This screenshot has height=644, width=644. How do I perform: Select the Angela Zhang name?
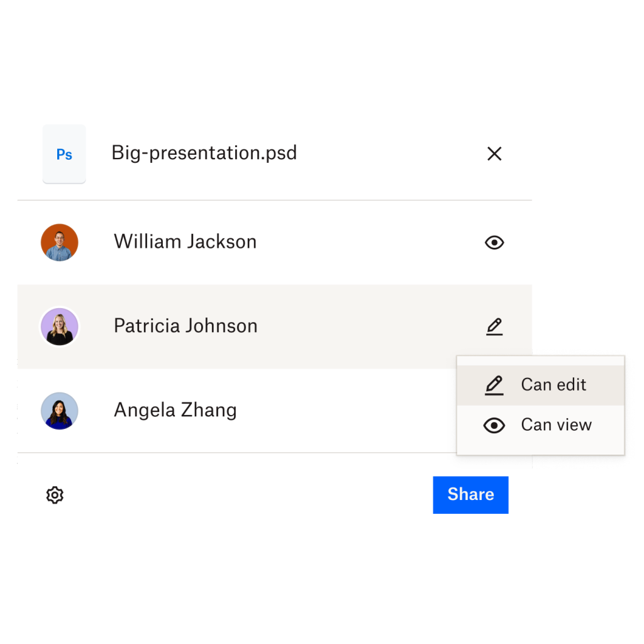[175, 410]
